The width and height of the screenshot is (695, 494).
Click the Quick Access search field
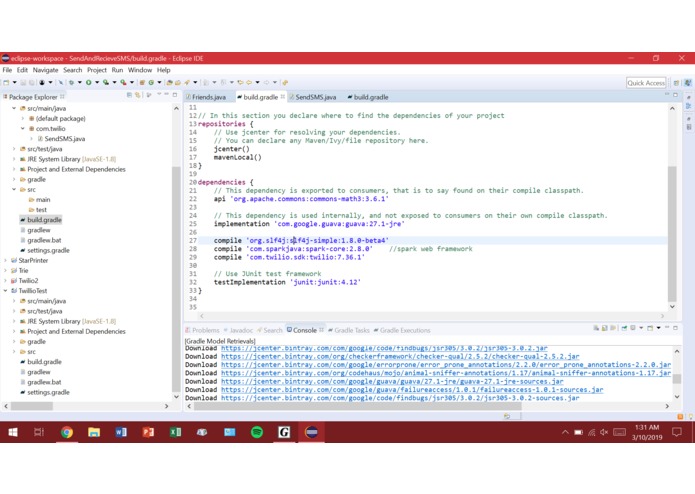[x=646, y=83]
